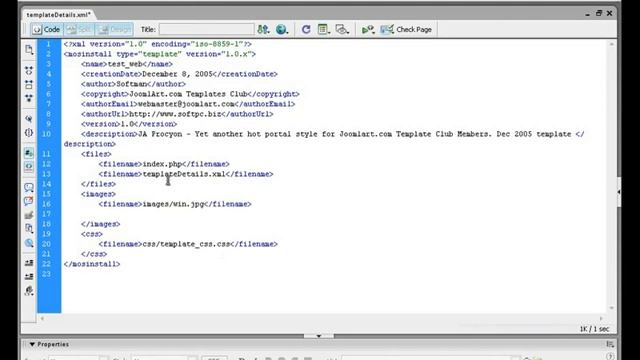Screen dimensions: 640x360
Task: Switch to Design view
Action: 114,29
